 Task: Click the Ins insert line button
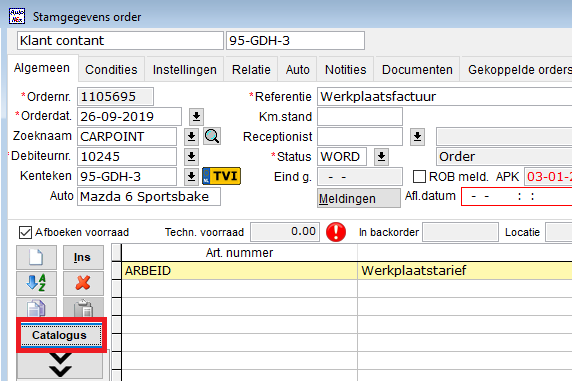point(83,257)
